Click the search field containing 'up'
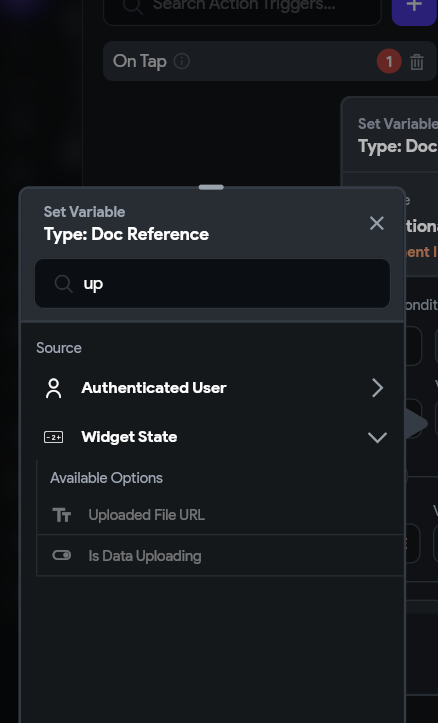The image size is (438, 723). pyautogui.click(x=213, y=284)
